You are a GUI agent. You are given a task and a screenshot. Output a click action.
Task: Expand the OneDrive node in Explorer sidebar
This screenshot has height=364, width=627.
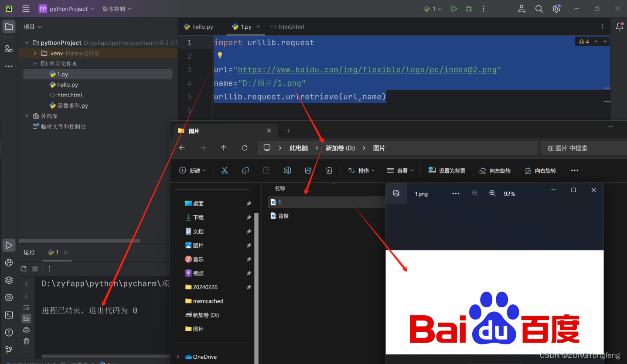tap(178, 357)
